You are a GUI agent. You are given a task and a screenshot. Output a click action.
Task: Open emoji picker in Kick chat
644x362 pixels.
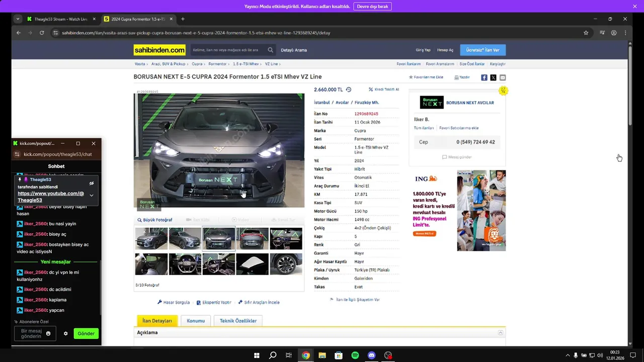[48, 333]
